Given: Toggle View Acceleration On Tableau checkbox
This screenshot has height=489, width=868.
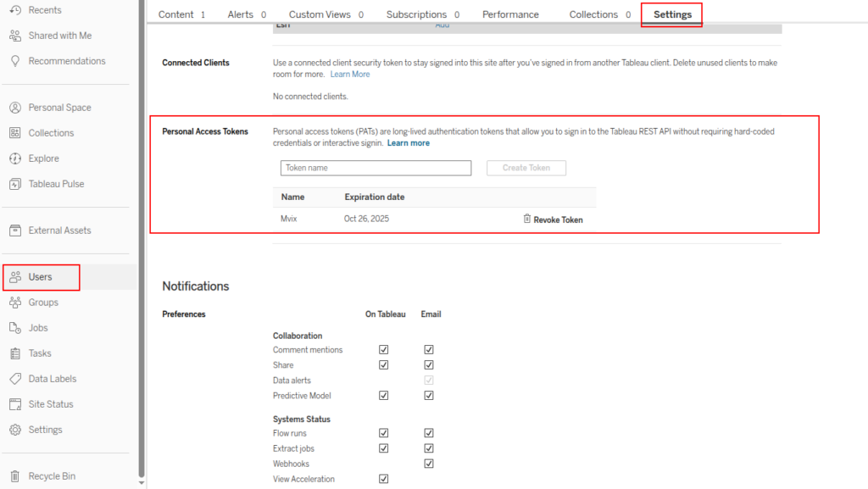Looking at the screenshot, I should 384,479.
